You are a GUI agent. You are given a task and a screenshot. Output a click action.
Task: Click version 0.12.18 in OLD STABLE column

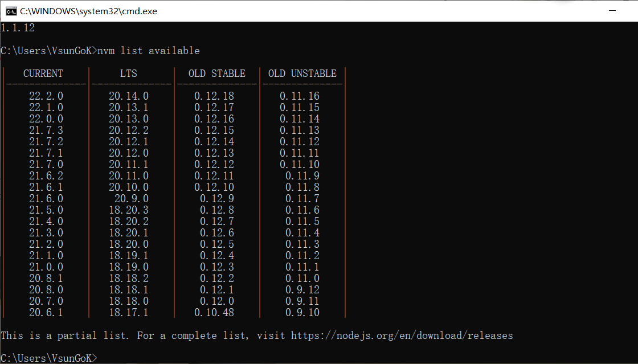point(215,96)
